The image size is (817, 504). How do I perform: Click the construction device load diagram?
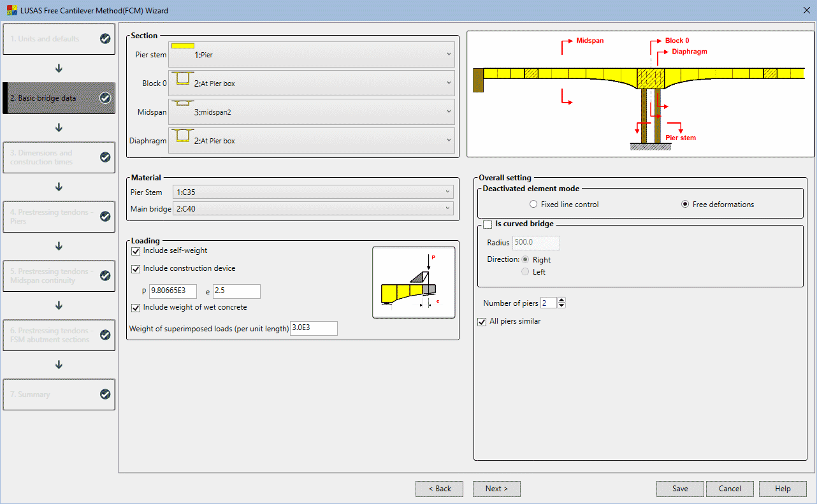(414, 282)
